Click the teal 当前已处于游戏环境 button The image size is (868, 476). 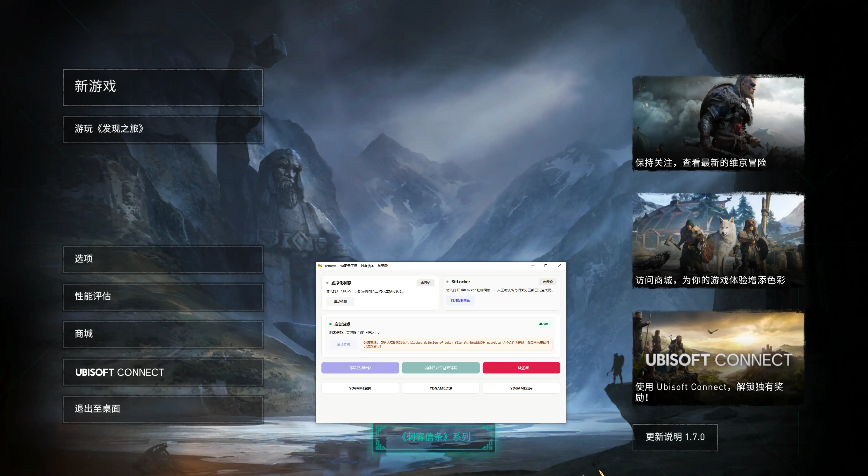click(441, 368)
